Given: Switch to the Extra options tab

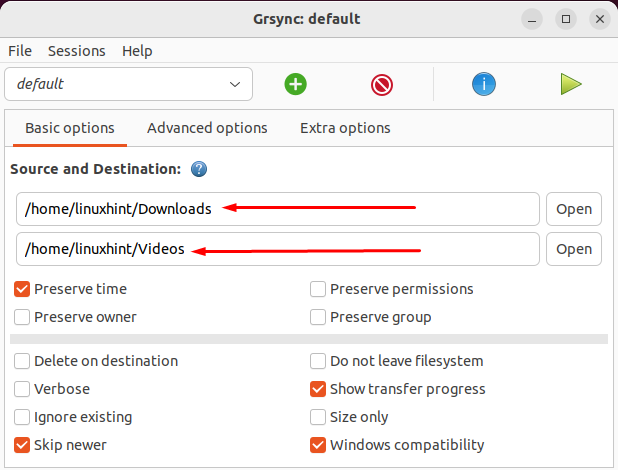Looking at the screenshot, I should pos(345,128).
